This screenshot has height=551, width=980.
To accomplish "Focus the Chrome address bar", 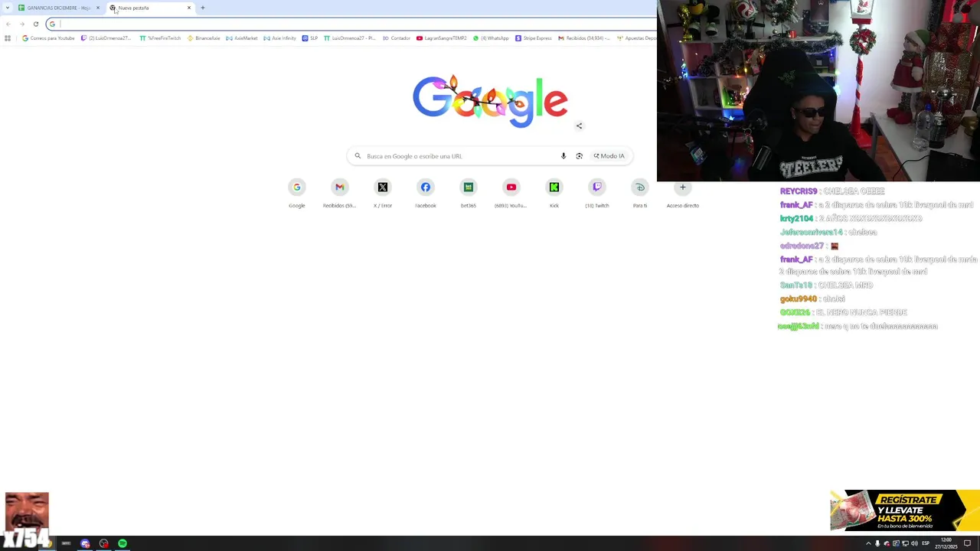I will click(352, 24).
